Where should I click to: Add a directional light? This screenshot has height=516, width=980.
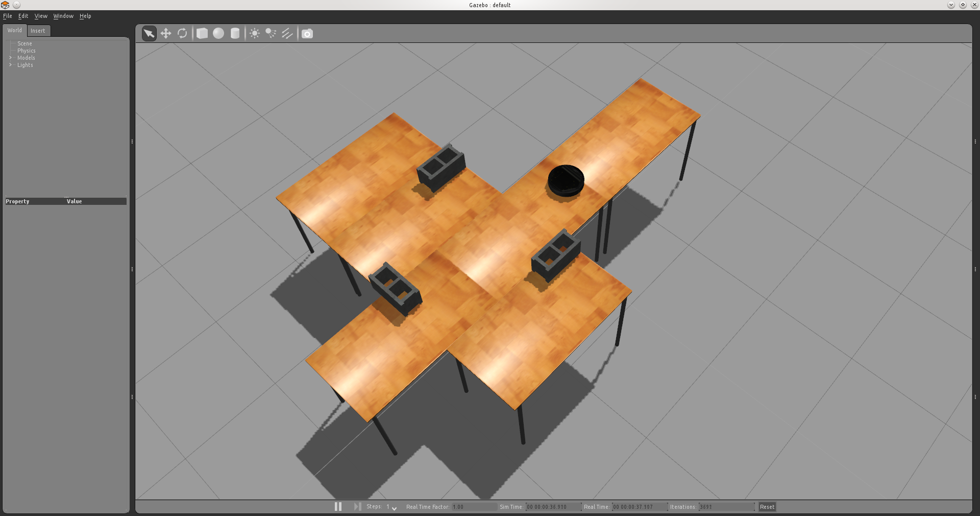(287, 34)
